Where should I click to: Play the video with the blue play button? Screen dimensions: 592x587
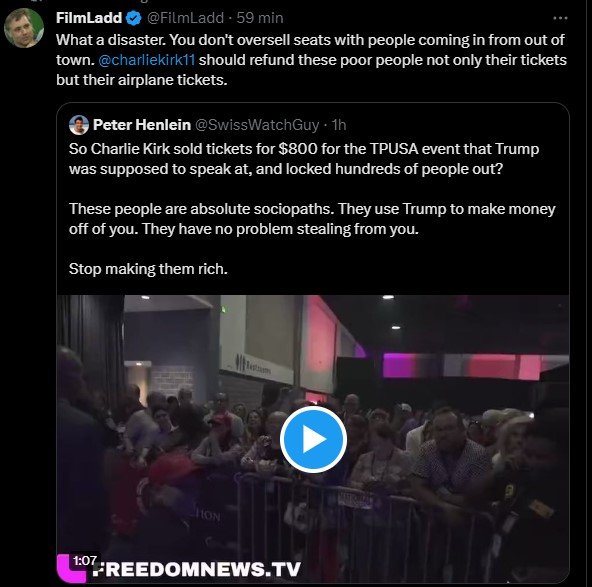click(313, 439)
